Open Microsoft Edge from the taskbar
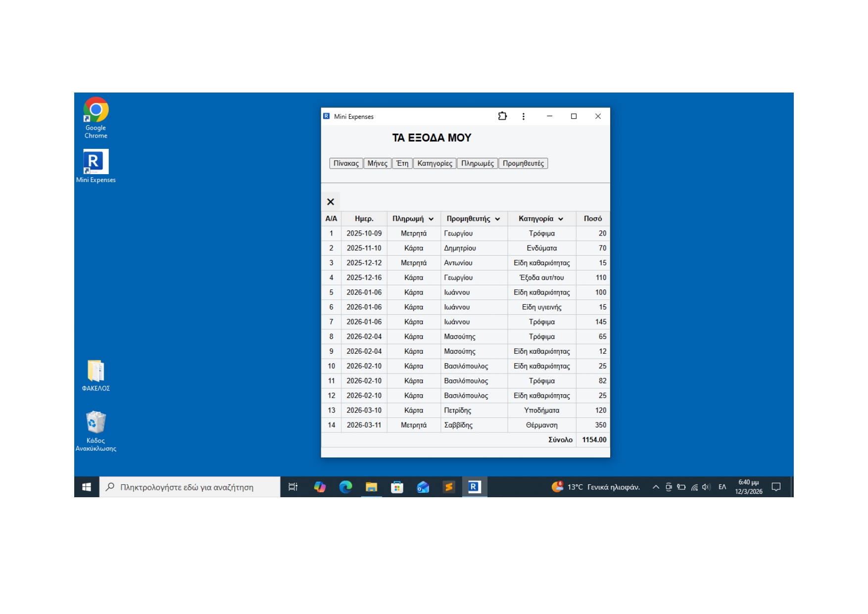 [x=345, y=487]
